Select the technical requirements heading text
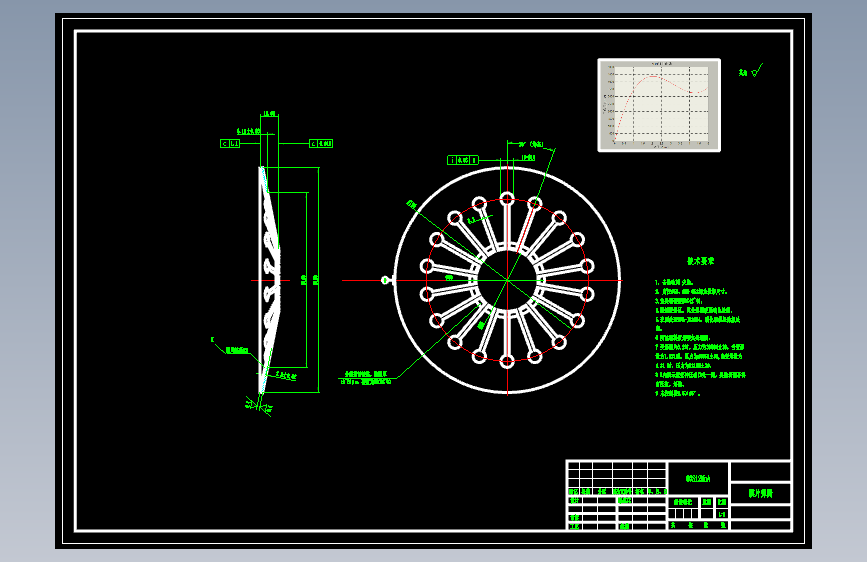This screenshot has width=867, height=562. pyautogui.click(x=701, y=261)
